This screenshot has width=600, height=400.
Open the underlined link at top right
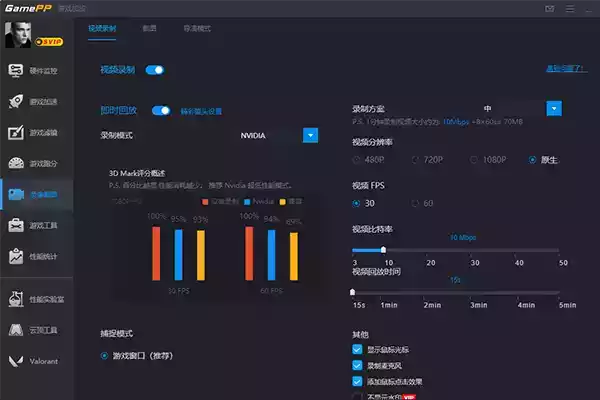(566, 69)
